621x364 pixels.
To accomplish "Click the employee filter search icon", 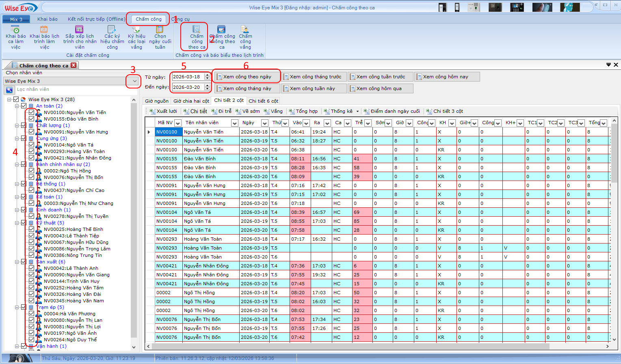I will pos(9,90).
